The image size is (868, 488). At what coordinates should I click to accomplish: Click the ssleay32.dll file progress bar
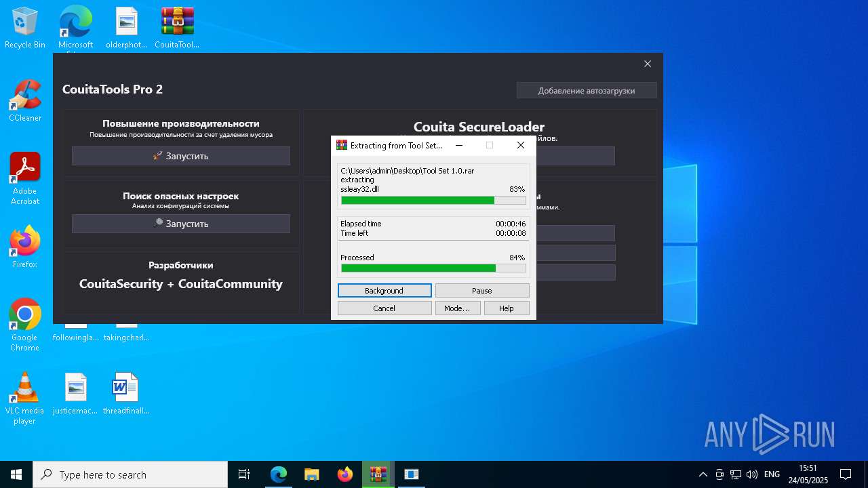[x=433, y=200]
